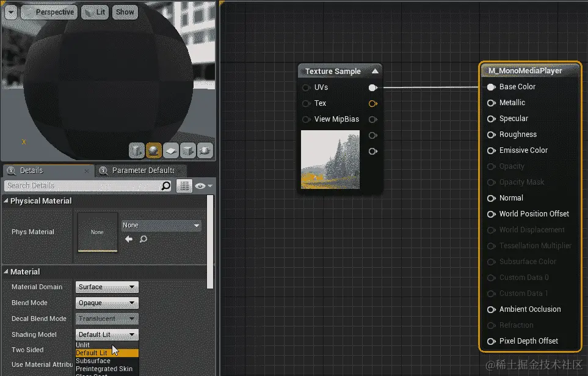Collapse the Physical Material section
Viewport: 588px width, 376px height.
pyautogui.click(x=6, y=201)
